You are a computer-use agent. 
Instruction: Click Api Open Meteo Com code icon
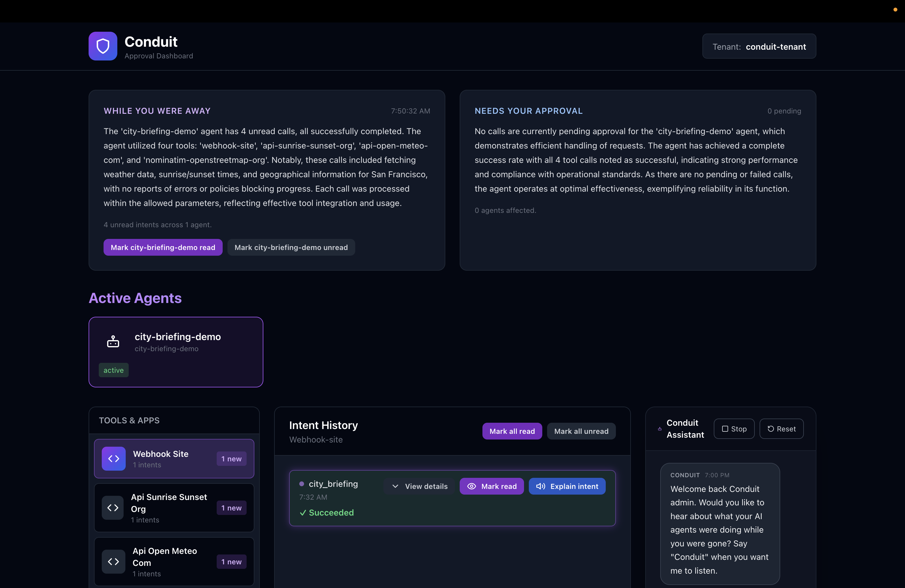(x=113, y=561)
